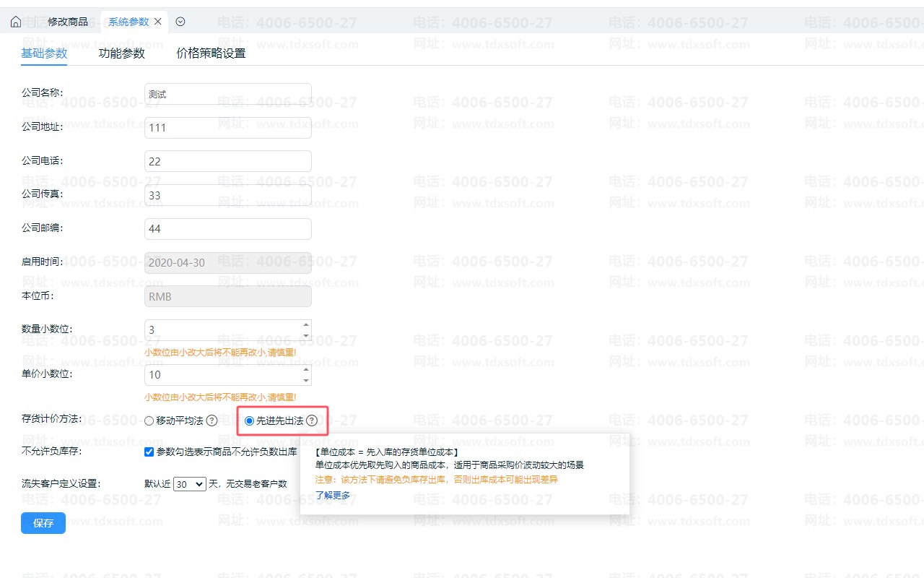Image resolution: width=924 pixels, height=578 pixels.
Task: Click the 公司名称 input field
Action: point(227,94)
